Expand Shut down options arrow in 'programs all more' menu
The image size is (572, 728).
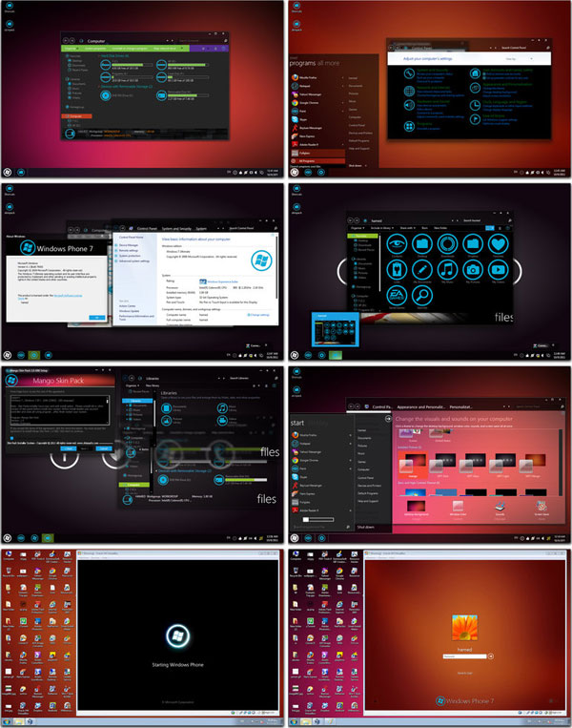[365, 165]
